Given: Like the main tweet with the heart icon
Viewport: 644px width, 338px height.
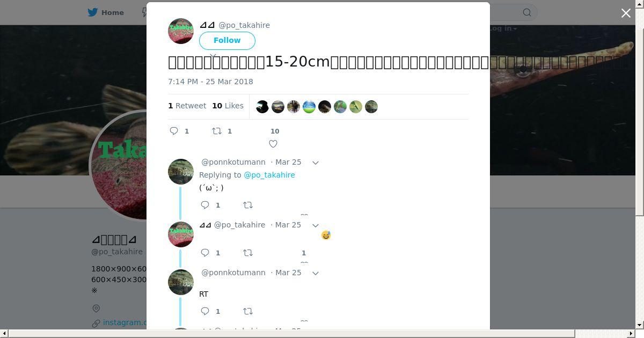Looking at the screenshot, I should click(x=273, y=144).
